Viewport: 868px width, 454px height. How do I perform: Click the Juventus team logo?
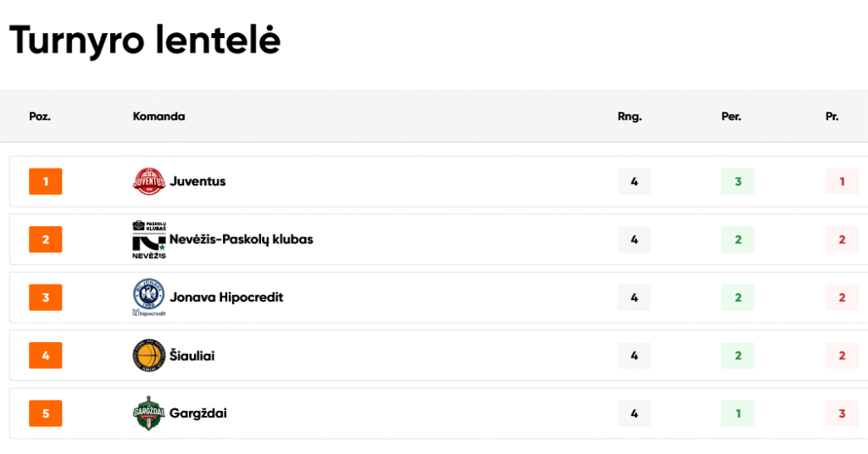[148, 181]
